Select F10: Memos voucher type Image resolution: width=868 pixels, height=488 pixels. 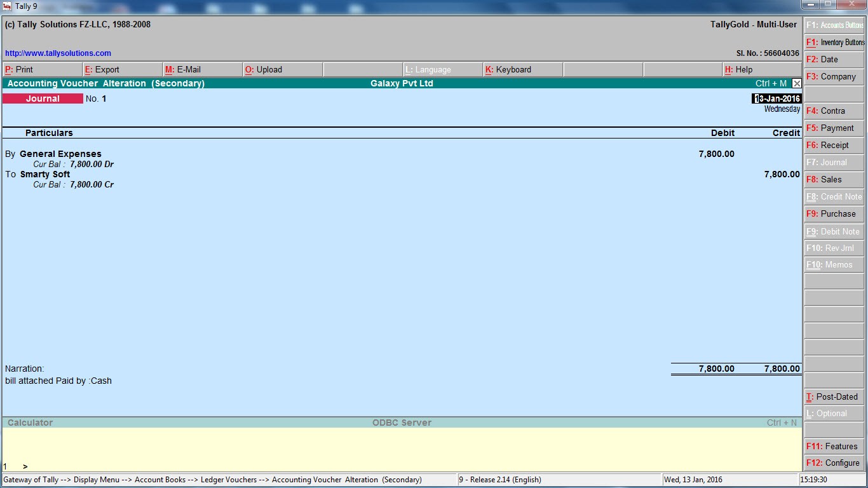(834, 265)
